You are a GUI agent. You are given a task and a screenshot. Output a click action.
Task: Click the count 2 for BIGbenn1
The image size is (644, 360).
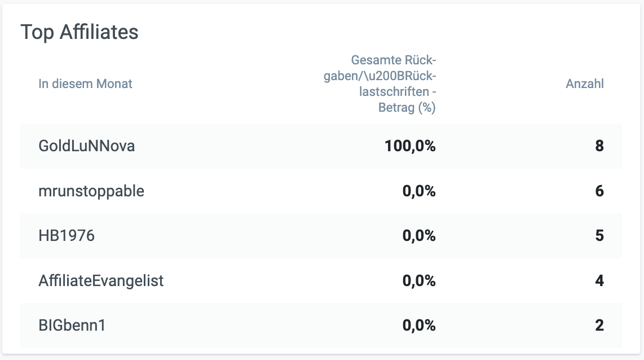point(599,326)
